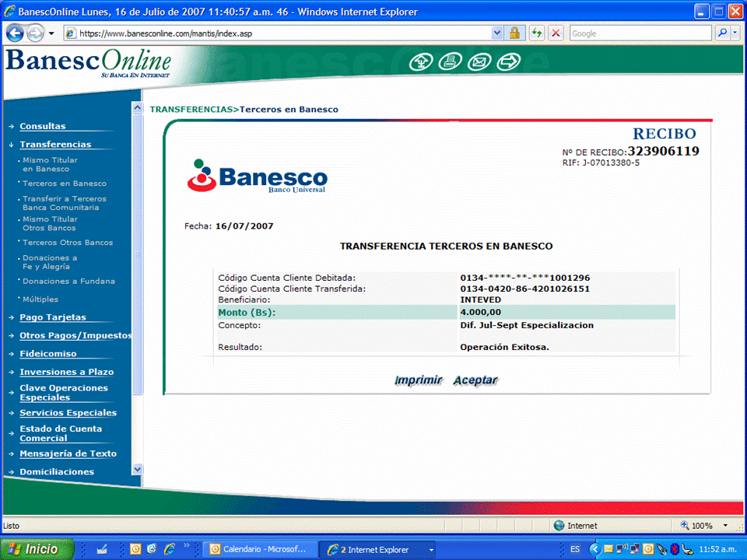Image resolution: width=747 pixels, height=560 pixels.
Task: Click the Banesco Banco Universal logo
Action: click(258, 177)
